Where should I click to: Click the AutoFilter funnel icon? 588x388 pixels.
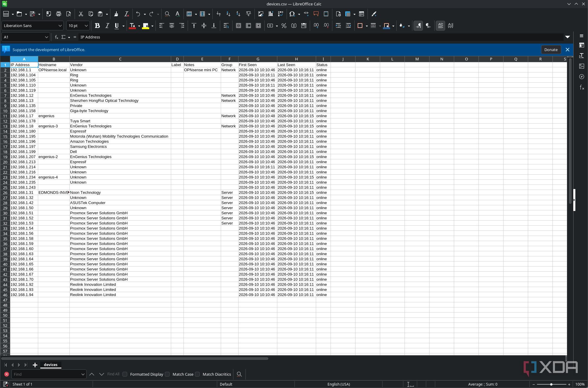(248, 14)
